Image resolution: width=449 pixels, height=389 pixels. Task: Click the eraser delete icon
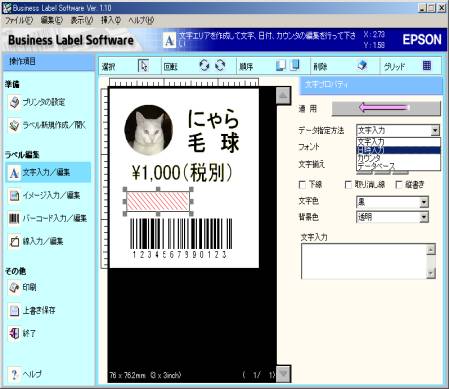[362, 65]
